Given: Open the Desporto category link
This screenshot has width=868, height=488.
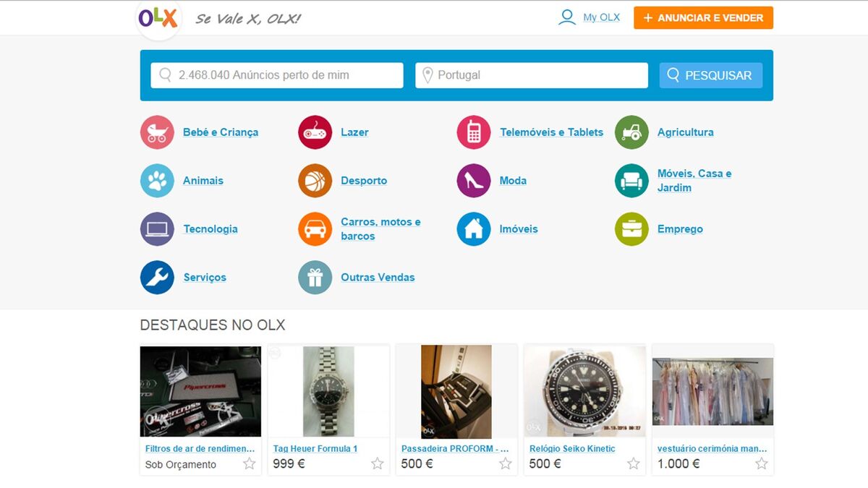Looking at the screenshot, I should click(x=364, y=181).
